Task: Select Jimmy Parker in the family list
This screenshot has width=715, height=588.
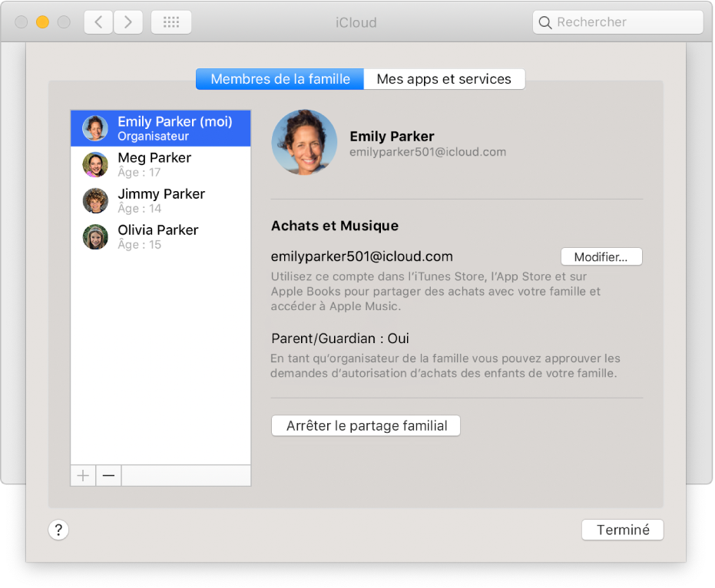Action: coord(161,200)
